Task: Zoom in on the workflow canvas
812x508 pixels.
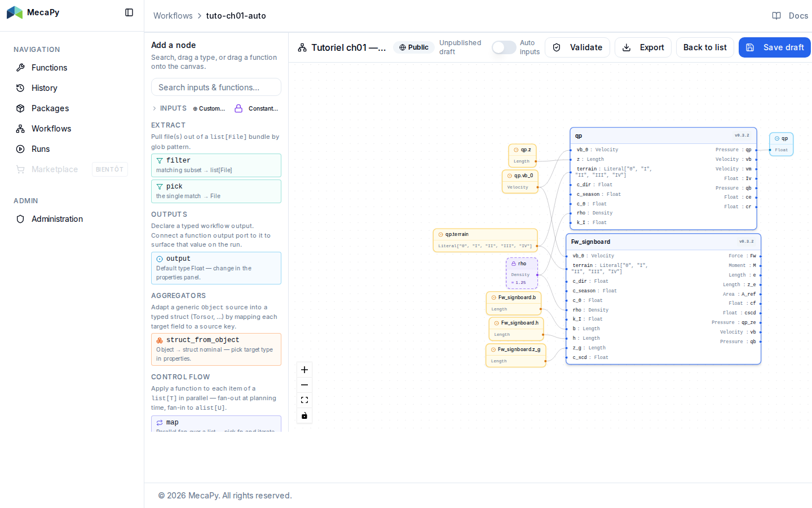Action: pyautogui.click(x=304, y=370)
